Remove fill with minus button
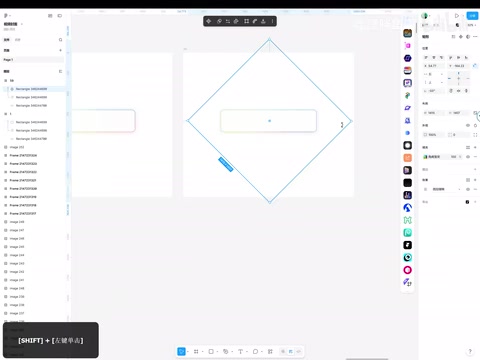480x360 pixels. (475, 157)
